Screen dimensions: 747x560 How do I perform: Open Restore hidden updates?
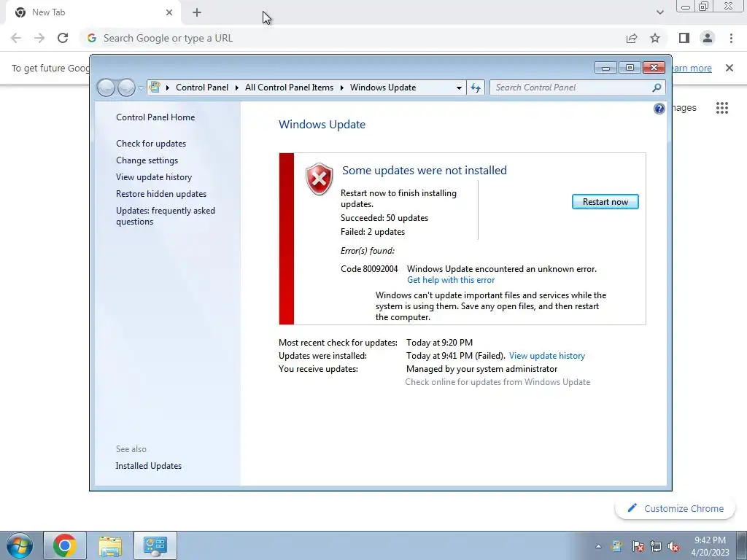[161, 194]
